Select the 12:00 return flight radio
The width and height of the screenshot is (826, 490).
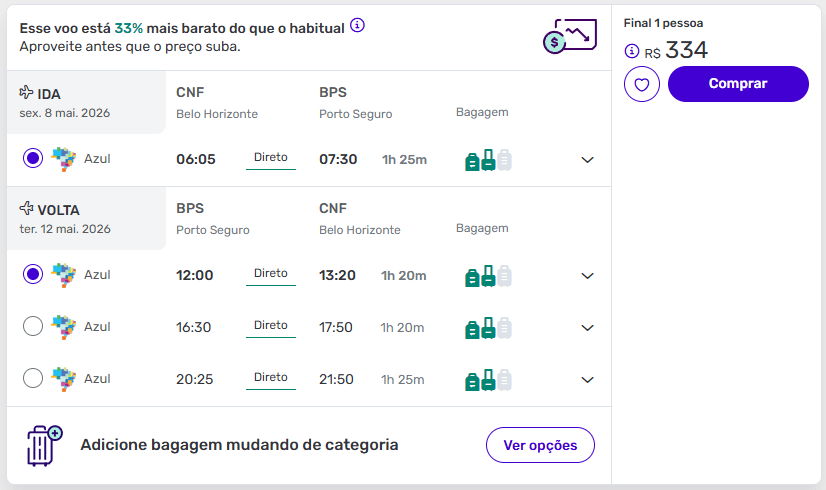coord(33,274)
